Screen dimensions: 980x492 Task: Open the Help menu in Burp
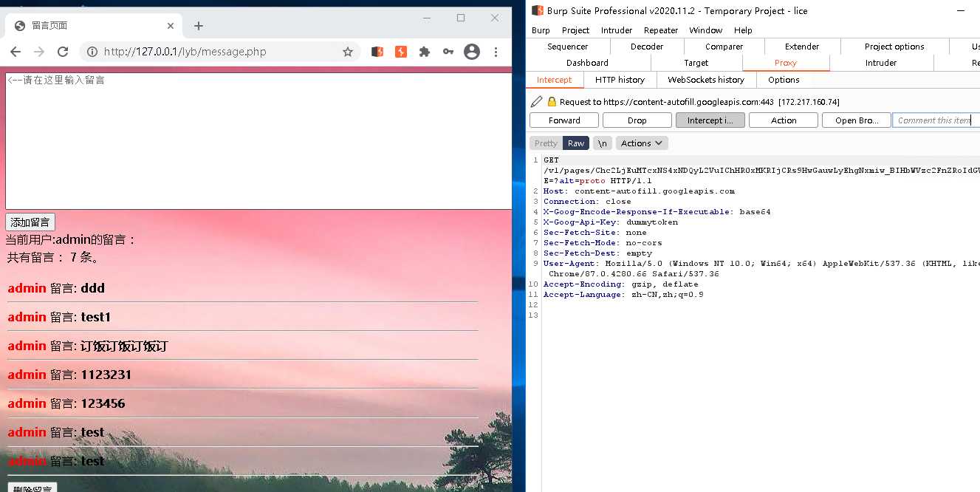[743, 30]
